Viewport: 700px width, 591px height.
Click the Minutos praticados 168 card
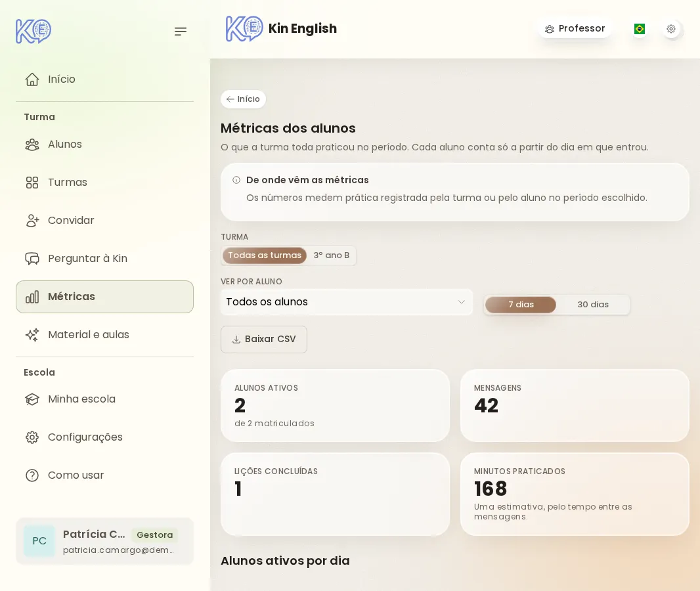click(575, 494)
